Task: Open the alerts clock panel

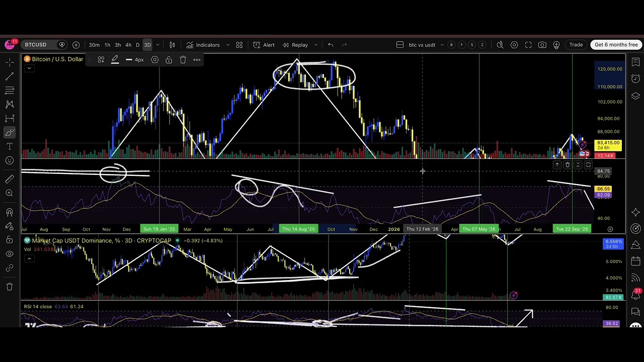Action: (x=635, y=78)
